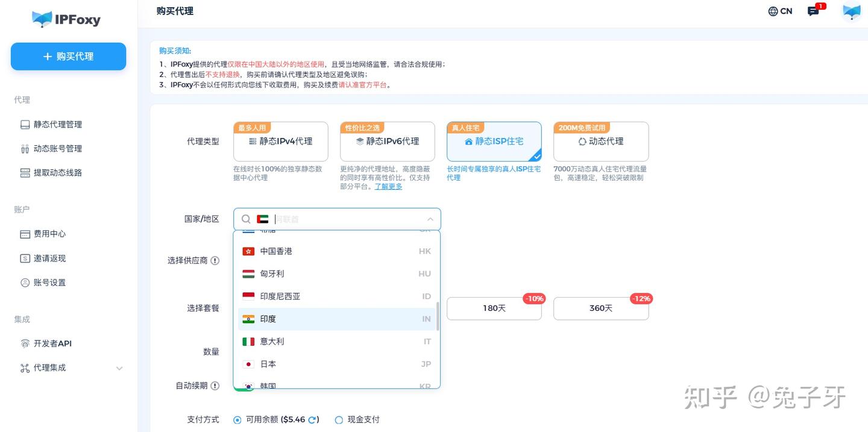Viewport: 868px width, 432px height.
Task: Select 可用余额 payment radio button
Action: (x=237, y=420)
